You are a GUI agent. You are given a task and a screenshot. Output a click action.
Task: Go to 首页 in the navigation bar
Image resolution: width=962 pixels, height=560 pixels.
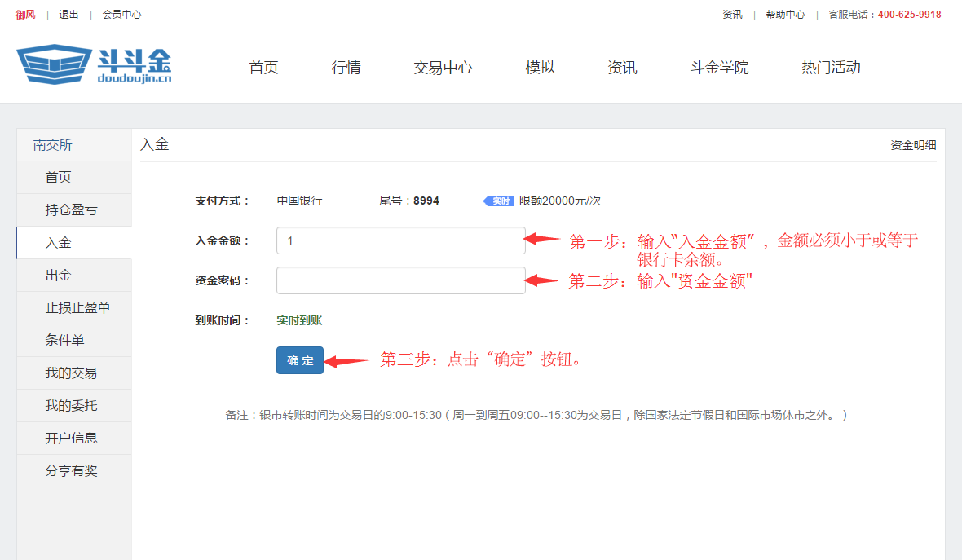[263, 68]
